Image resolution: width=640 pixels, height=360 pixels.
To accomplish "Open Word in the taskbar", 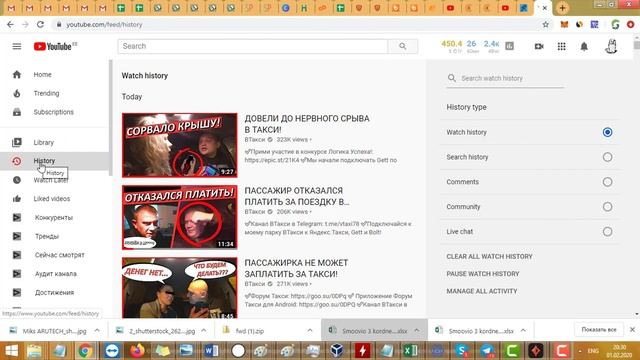I will tap(211, 351).
